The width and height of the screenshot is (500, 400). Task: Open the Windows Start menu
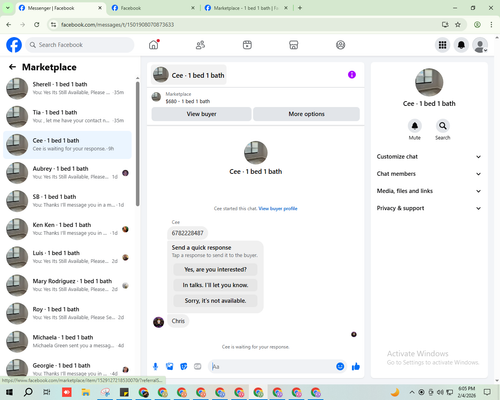click(x=9, y=392)
